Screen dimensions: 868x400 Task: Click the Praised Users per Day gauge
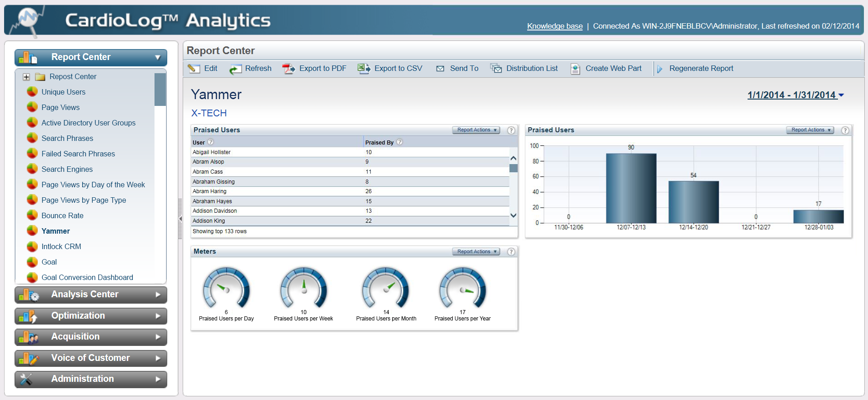pyautogui.click(x=226, y=288)
